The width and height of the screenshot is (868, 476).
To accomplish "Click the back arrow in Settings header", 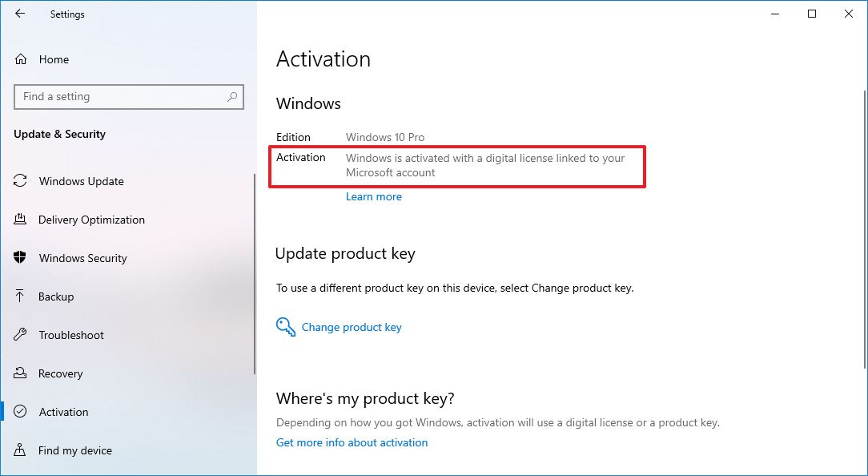I will coord(20,14).
